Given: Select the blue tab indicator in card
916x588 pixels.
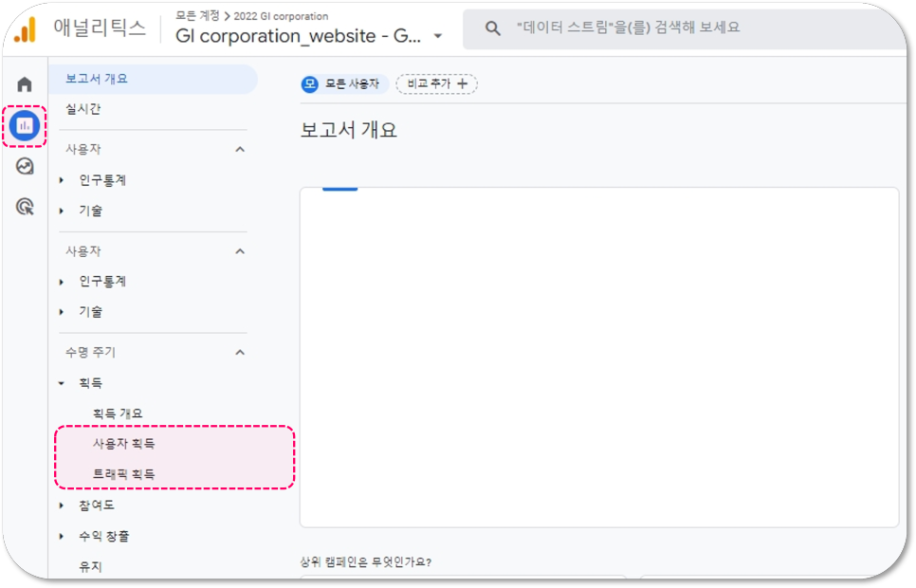Looking at the screenshot, I should click(x=340, y=189).
